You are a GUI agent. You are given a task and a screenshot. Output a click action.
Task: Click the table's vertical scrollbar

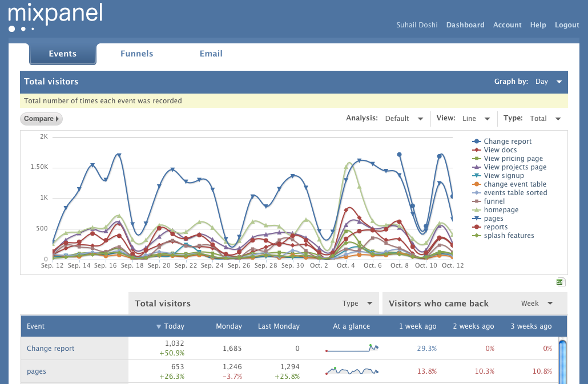coord(562,362)
